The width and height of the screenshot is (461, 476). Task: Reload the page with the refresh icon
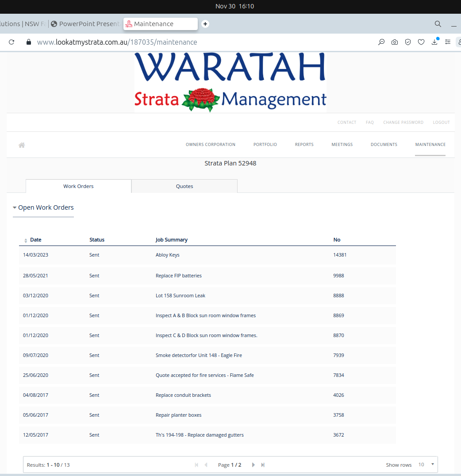12,42
